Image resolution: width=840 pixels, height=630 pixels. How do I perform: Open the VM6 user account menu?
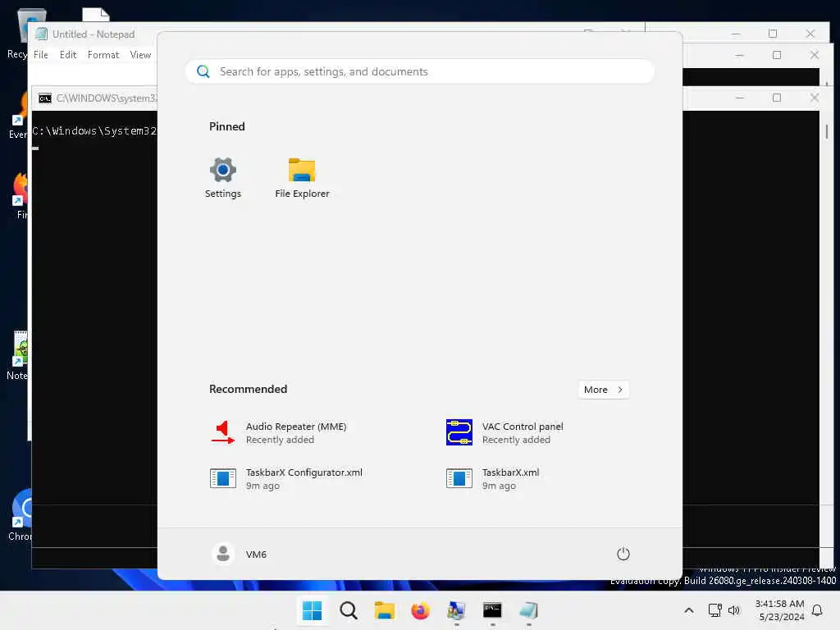(x=240, y=554)
